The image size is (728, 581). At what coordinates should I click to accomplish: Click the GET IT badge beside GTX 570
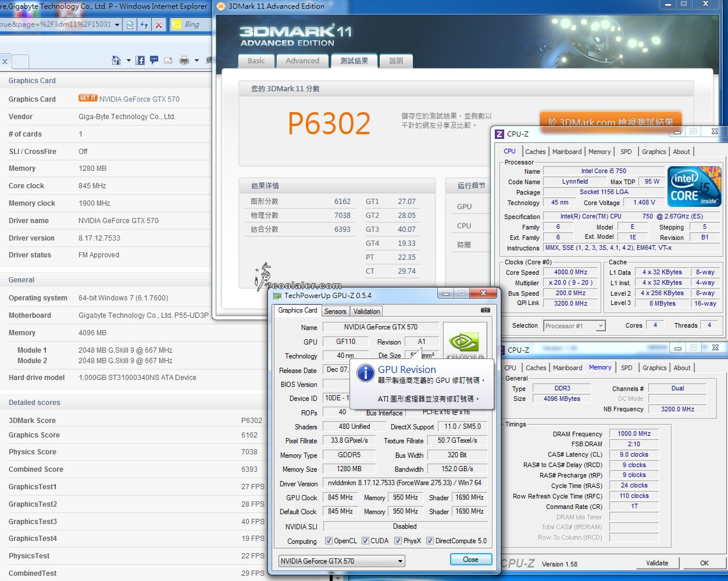pos(88,98)
